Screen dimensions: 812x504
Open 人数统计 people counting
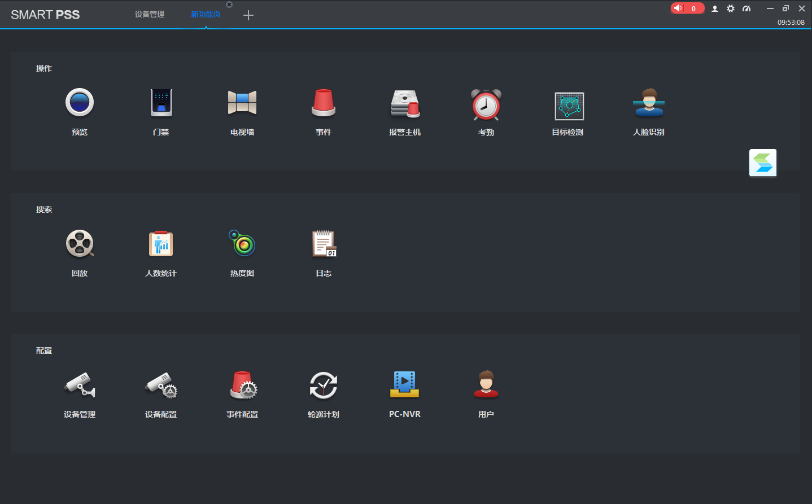point(161,244)
